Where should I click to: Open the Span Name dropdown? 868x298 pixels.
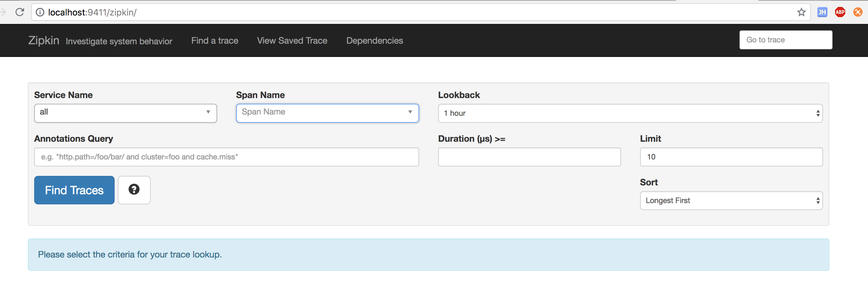coord(327,113)
